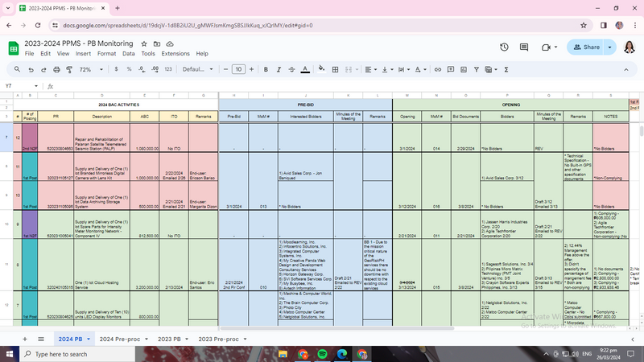Expand the name box dropdown

coord(36,86)
